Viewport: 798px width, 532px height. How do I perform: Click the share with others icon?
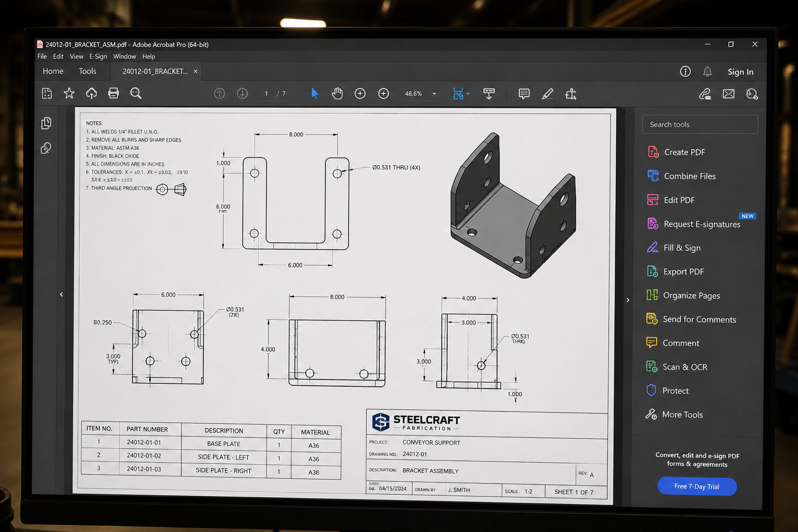[752, 94]
